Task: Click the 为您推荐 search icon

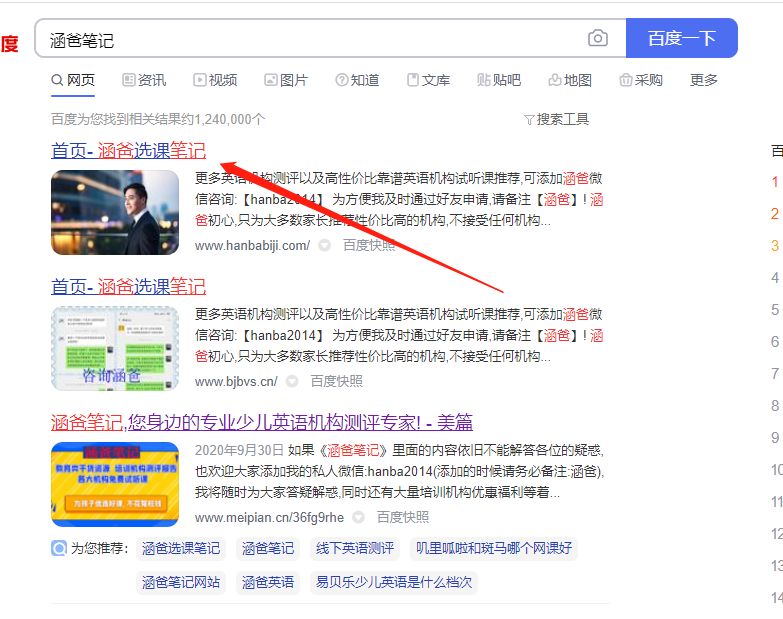Action: point(59,548)
